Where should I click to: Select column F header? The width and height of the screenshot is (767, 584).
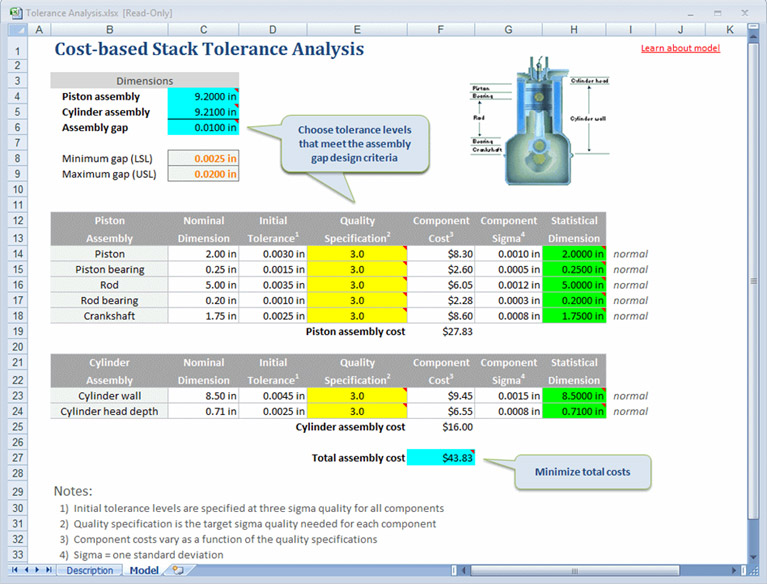tap(440, 29)
